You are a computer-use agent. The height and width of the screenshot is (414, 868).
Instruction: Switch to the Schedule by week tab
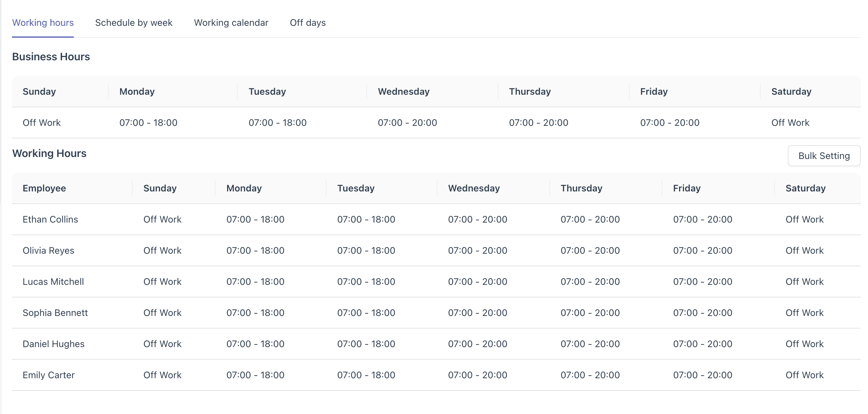134,23
